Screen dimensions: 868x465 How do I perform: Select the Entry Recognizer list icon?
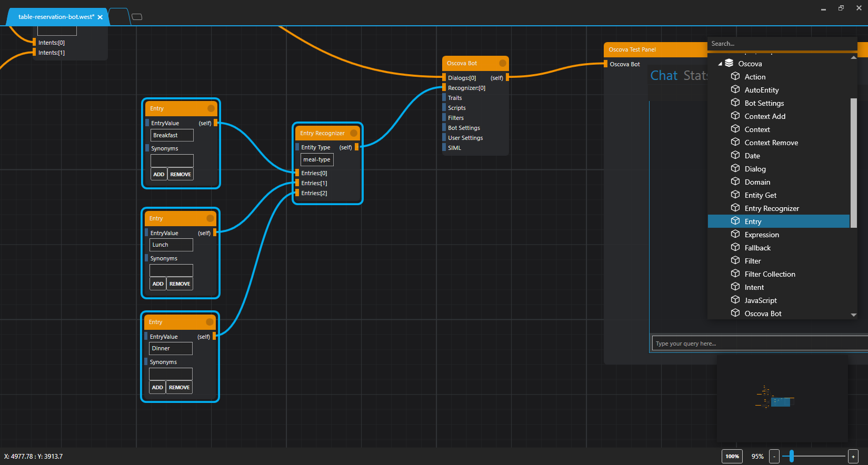[735, 208]
